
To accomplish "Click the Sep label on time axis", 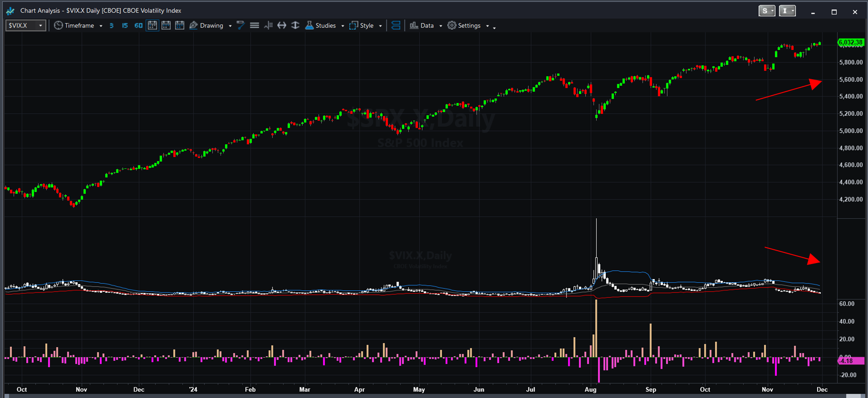I will [x=651, y=390].
